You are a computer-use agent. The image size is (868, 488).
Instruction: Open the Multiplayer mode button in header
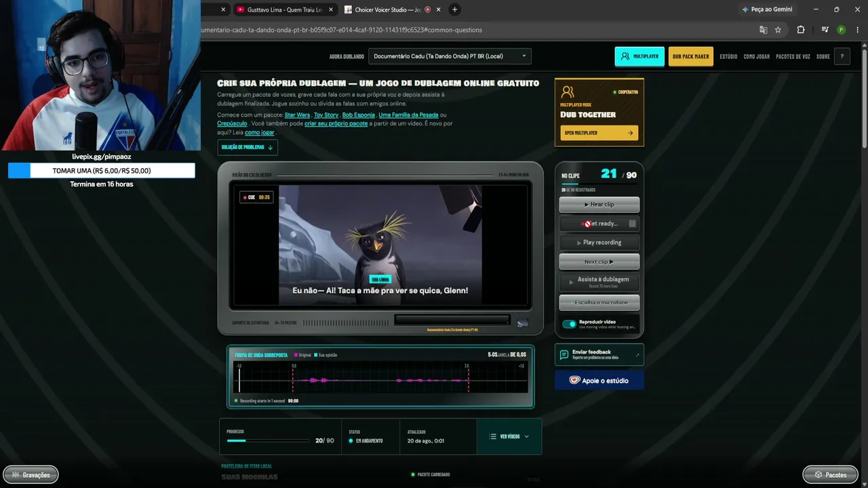pos(639,56)
